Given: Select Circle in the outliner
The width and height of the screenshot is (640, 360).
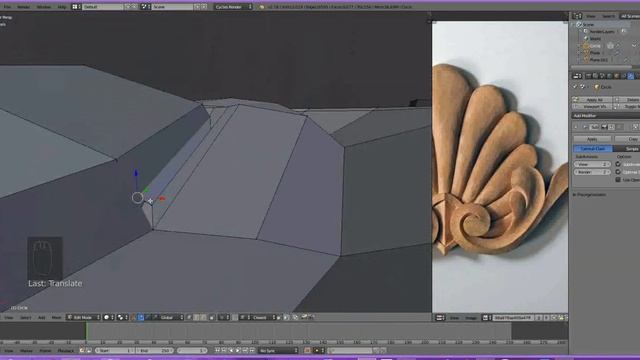Looking at the screenshot, I should click(596, 46).
